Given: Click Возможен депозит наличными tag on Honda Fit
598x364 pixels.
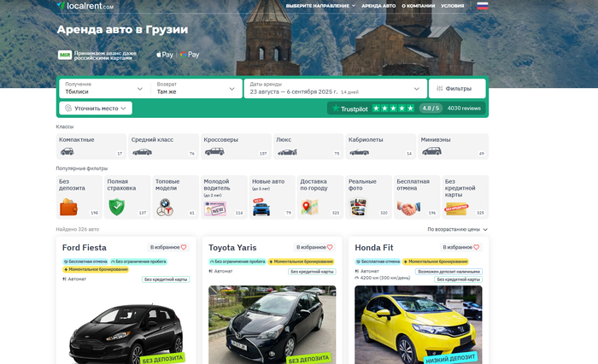Looking at the screenshot, I should (x=448, y=272).
